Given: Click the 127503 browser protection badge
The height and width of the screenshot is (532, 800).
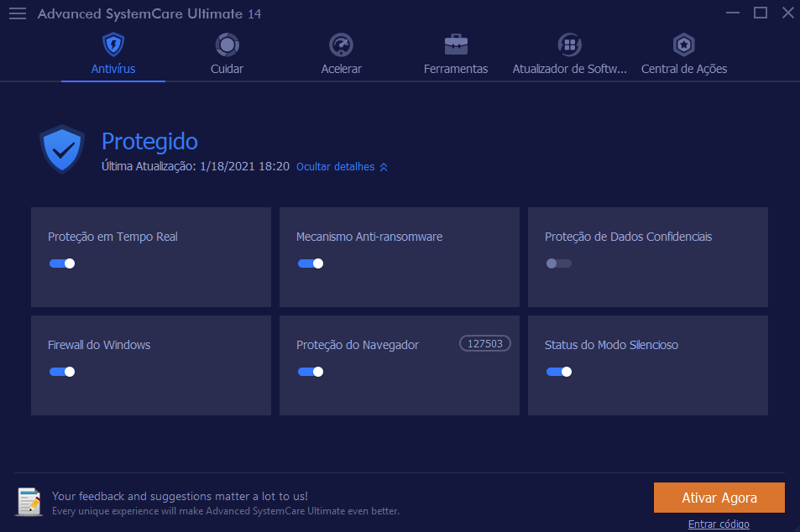Looking at the screenshot, I should 485,343.
